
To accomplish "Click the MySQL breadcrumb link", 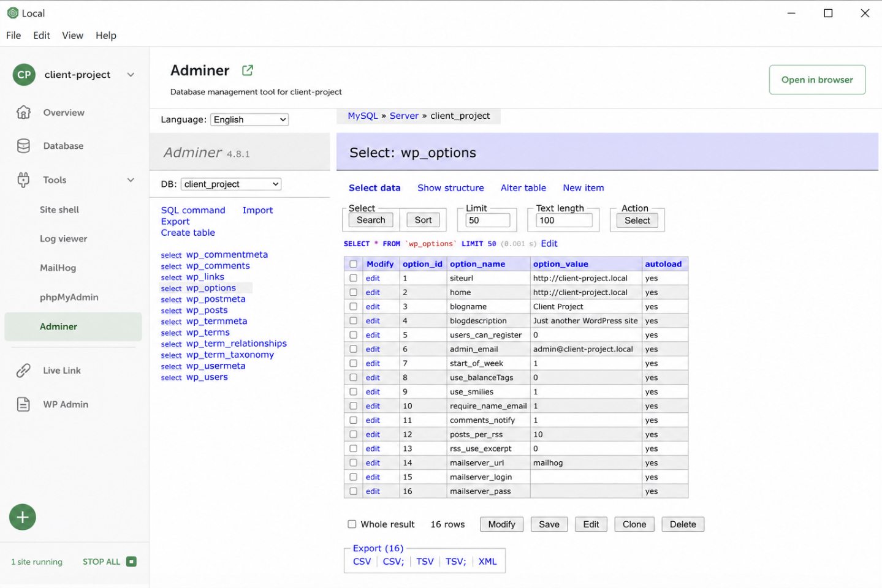I will tap(363, 116).
